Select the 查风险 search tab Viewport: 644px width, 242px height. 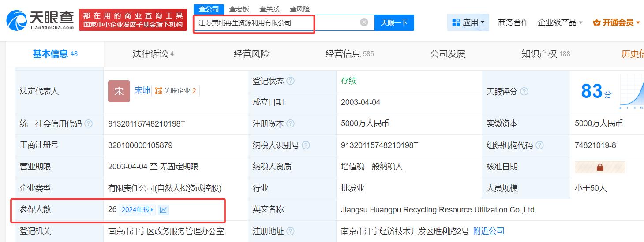point(300,9)
